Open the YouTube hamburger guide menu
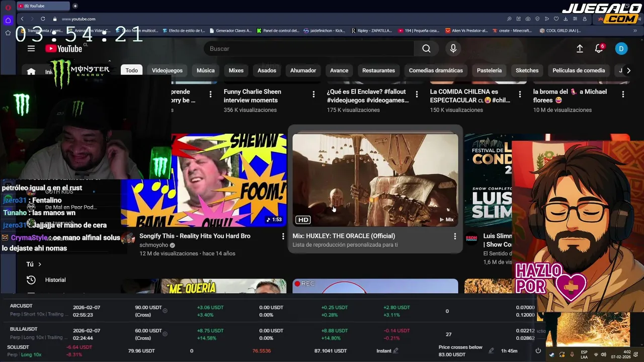The width and height of the screenshot is (644, 362). pyautogui.click(x=31, y=49)
